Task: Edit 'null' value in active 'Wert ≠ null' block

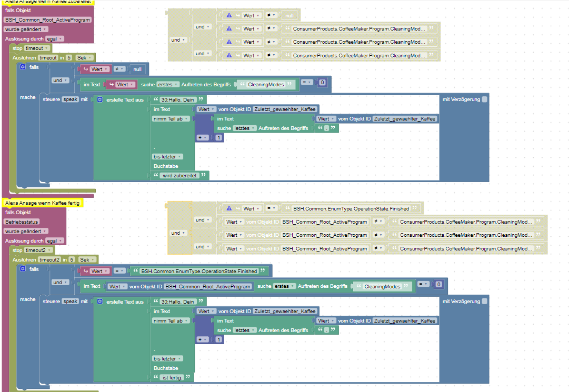Action: pyautogui.click(x=137, y=69)
